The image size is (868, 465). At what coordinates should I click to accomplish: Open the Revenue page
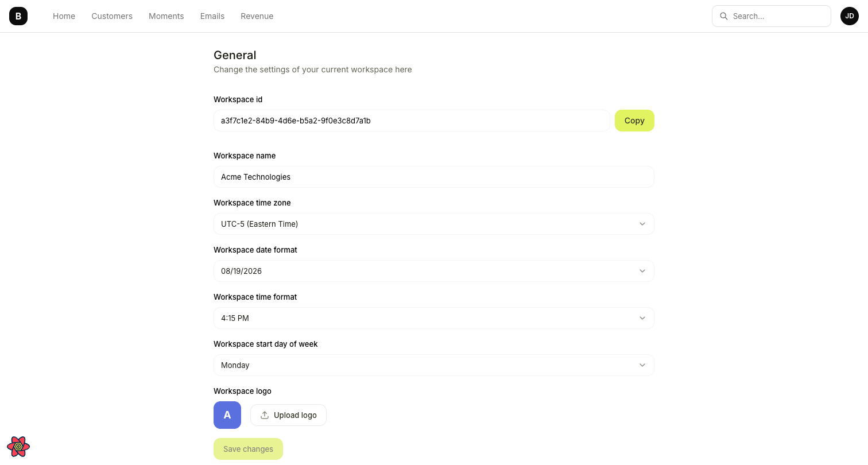[257, 16]
